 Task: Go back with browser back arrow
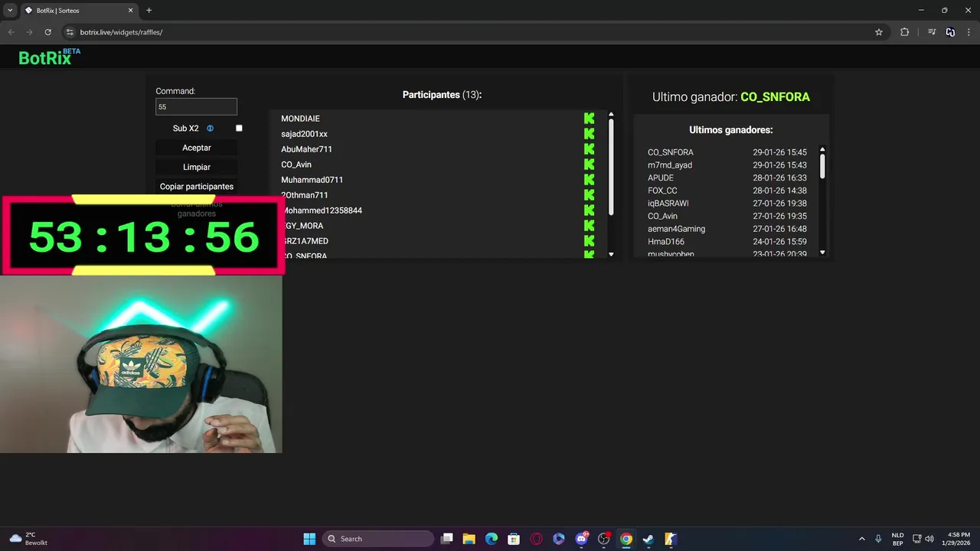coord(11,32)
